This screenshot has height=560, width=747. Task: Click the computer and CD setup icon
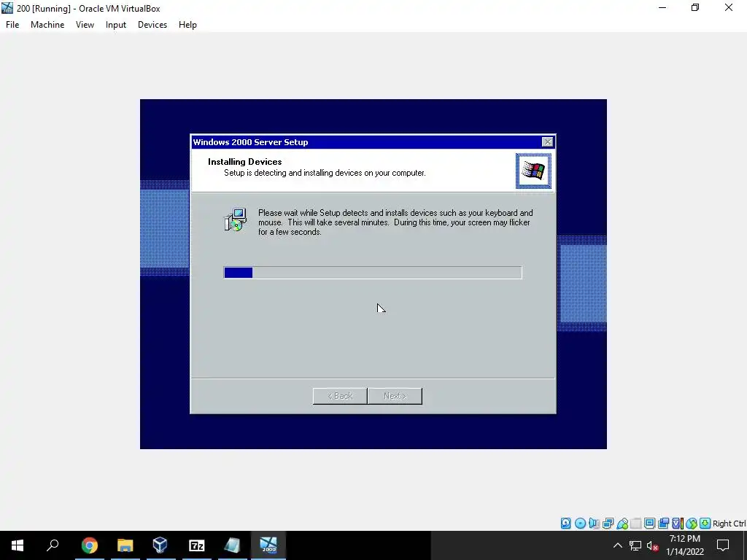[x=236, y=219]
